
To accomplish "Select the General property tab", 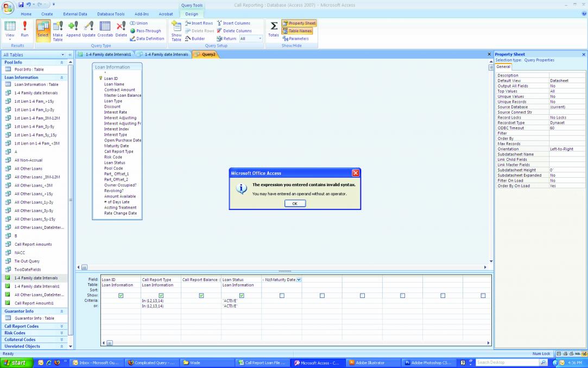I will click(503, 67).
